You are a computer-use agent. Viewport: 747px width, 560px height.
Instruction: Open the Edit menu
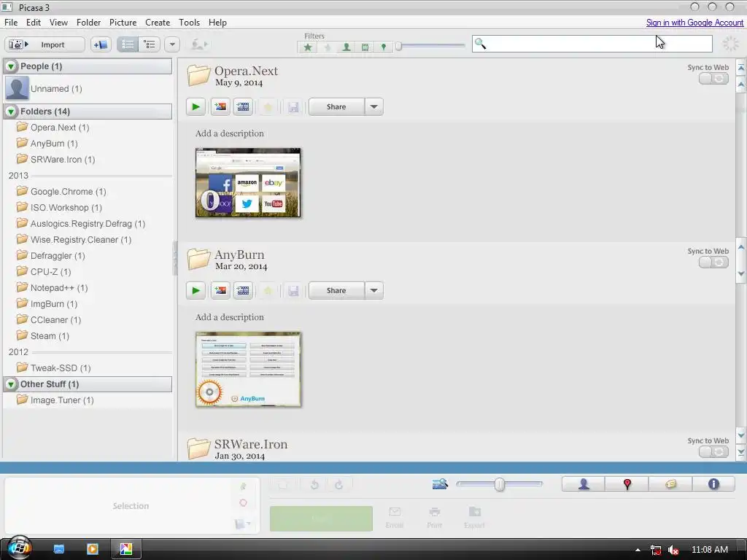tap(34, 23)
